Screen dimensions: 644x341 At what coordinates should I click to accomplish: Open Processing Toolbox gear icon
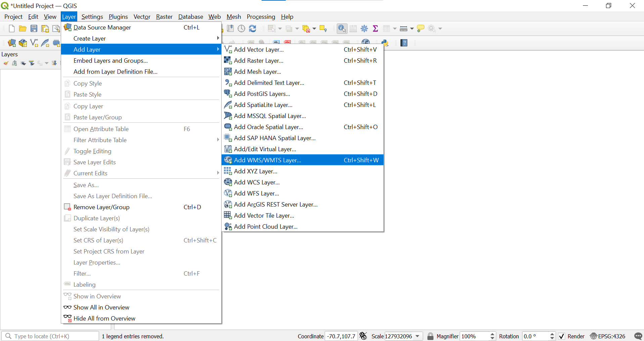(x=364, y=29)
